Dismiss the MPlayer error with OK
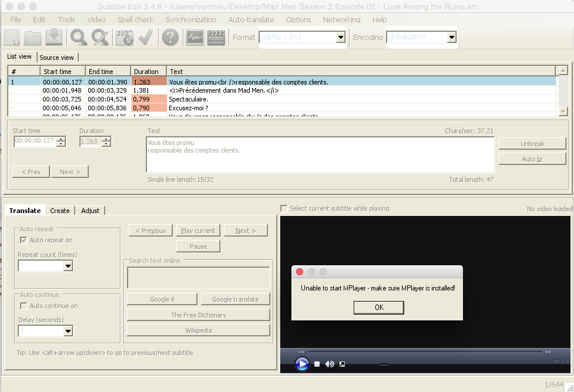The image size is (574, 392). (378, 307)
